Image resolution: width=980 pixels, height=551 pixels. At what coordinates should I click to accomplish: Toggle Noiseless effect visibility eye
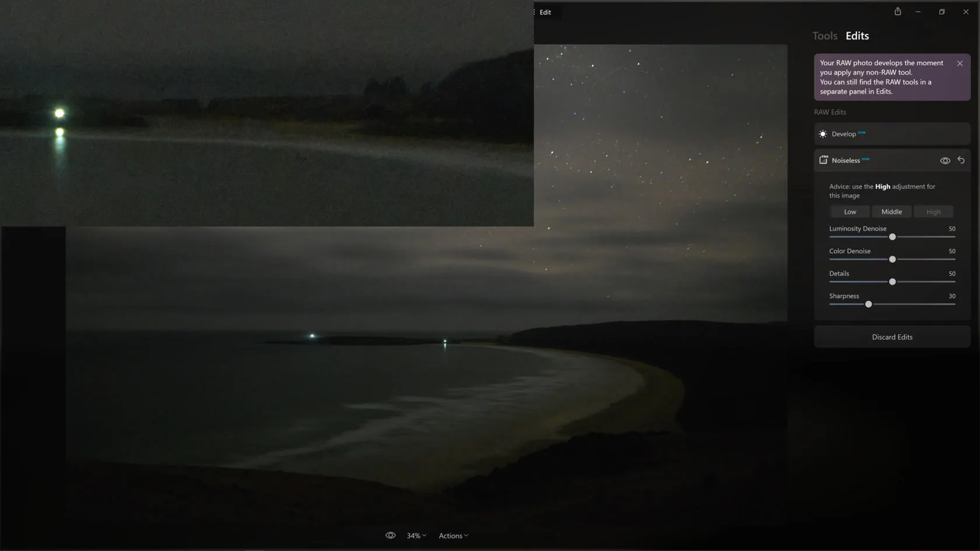click(x=945, y=160)
